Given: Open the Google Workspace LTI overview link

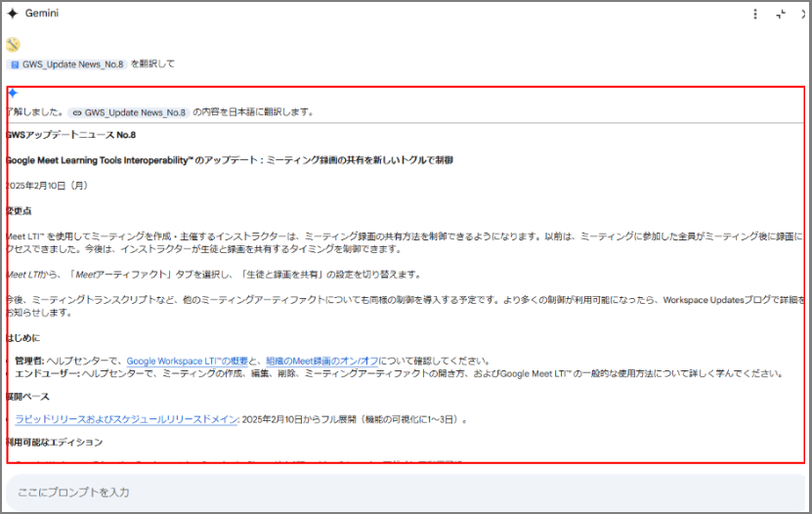Looking at the screenshot, I should 187,361.
